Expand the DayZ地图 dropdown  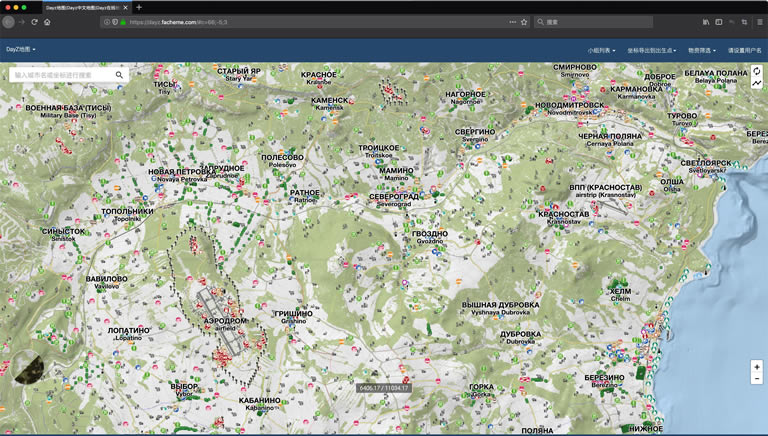tap(21, 49)
